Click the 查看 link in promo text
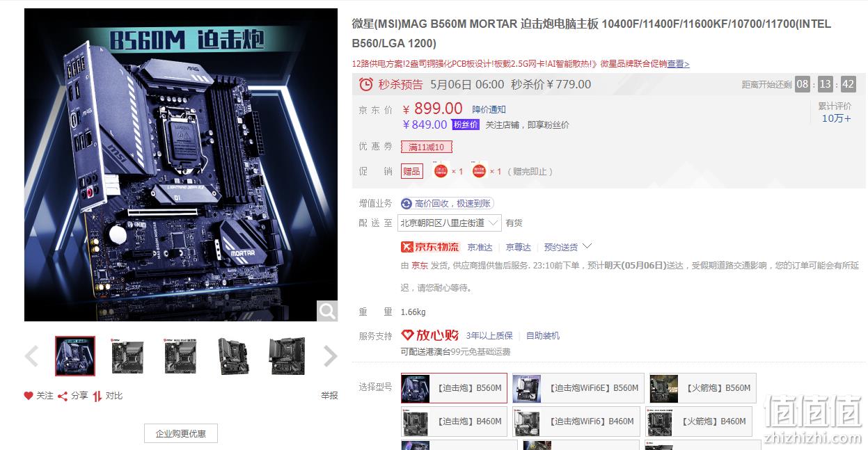868x450 pixels. [x=678, y=64]
